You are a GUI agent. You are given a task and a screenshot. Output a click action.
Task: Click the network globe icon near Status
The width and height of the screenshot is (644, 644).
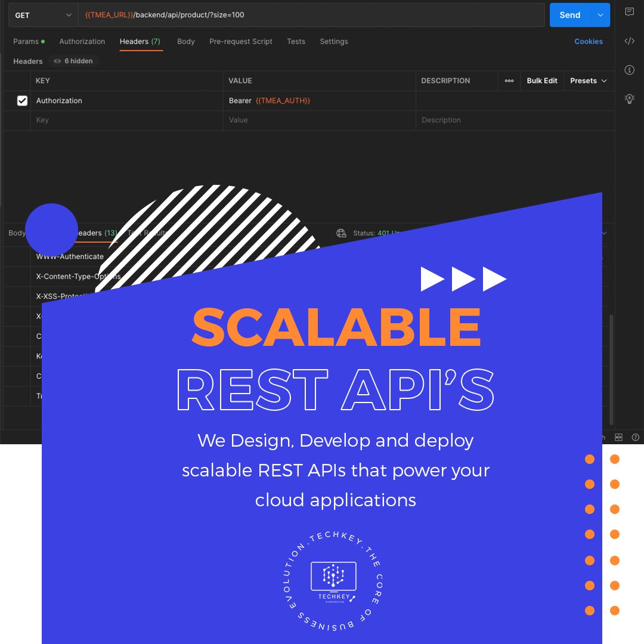coord(341,233)
